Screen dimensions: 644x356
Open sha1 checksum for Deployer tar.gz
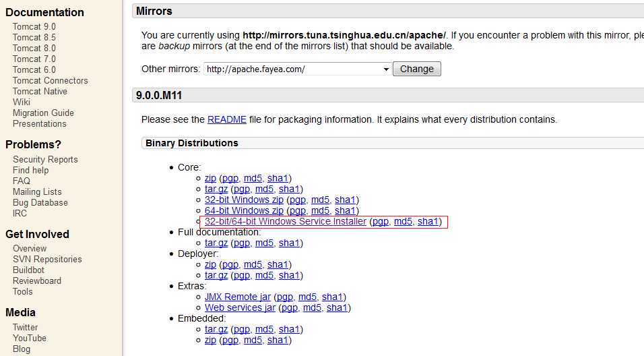tap(289, 275)
